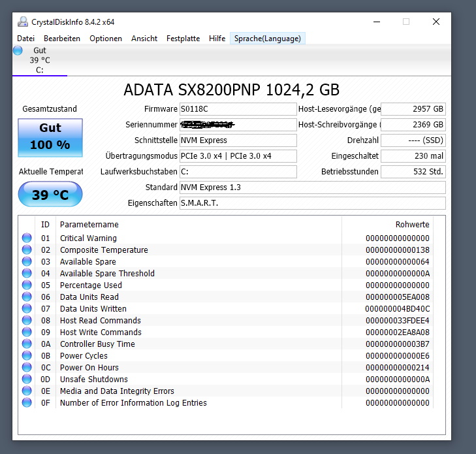476x454 pixels.
Task: Minimize the CrystalDiskInfo window
Action: pos(377,22)
